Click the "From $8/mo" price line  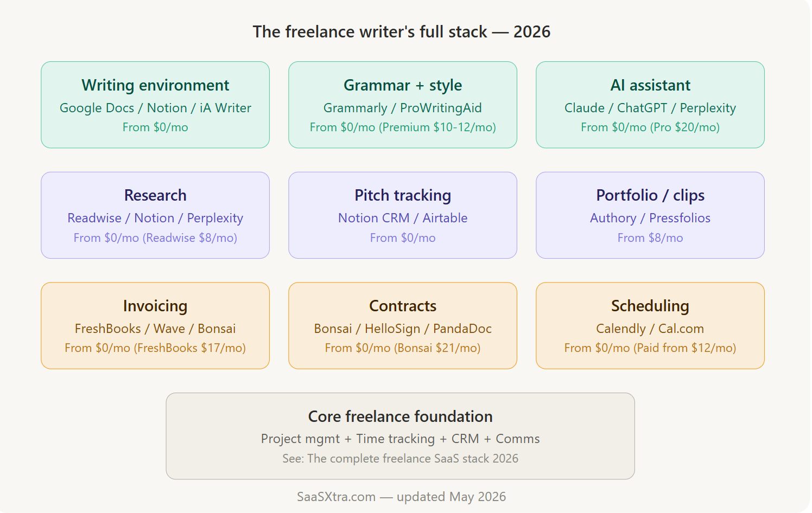pyautogui.click(x=650, y=238)
